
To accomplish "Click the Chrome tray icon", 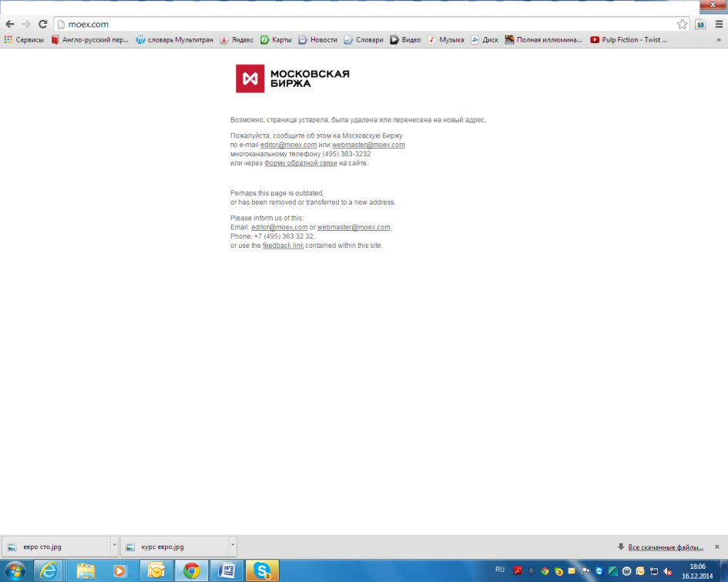I will coord(545,571).
